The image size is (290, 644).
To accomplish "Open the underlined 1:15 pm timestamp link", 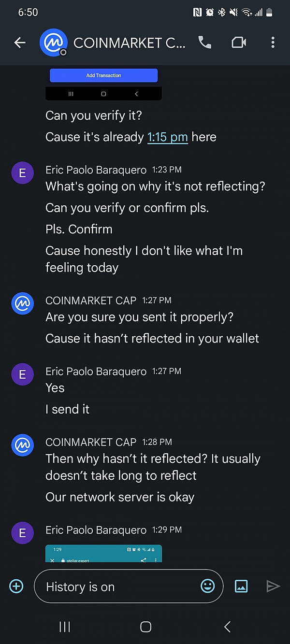I will click(x=168, y=137).
